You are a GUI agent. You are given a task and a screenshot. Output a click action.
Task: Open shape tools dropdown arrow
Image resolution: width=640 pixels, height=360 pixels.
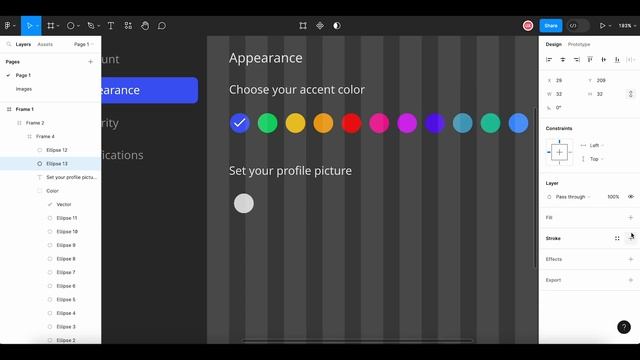(78, 26)
